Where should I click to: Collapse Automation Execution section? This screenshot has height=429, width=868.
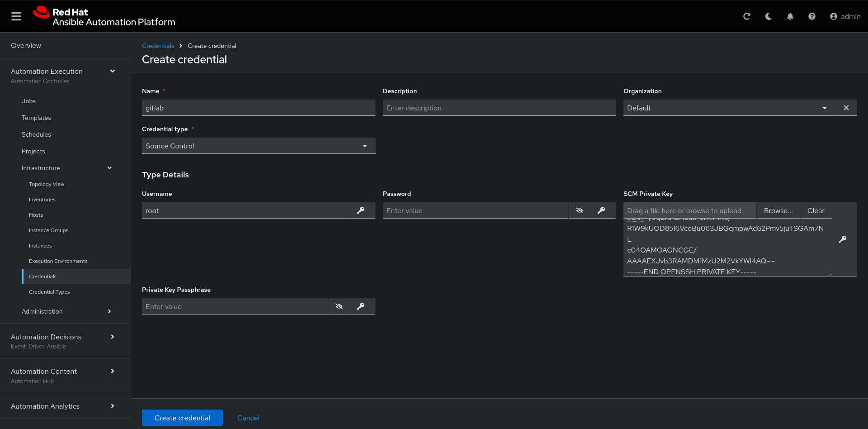click(113, 71)
